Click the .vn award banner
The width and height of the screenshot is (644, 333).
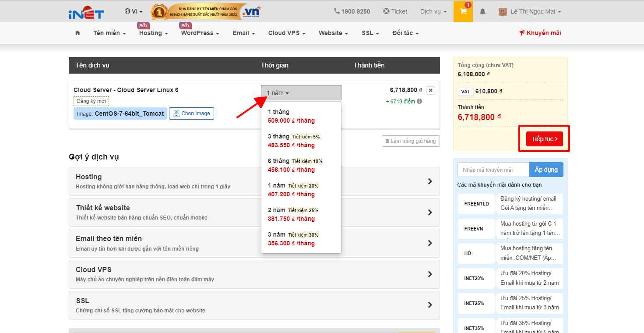click(x=206, y=11)
